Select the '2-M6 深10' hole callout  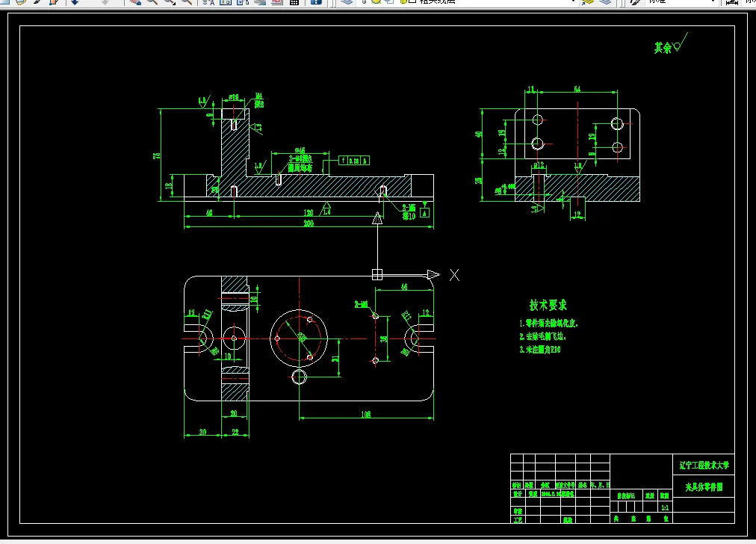pos(409,211)
